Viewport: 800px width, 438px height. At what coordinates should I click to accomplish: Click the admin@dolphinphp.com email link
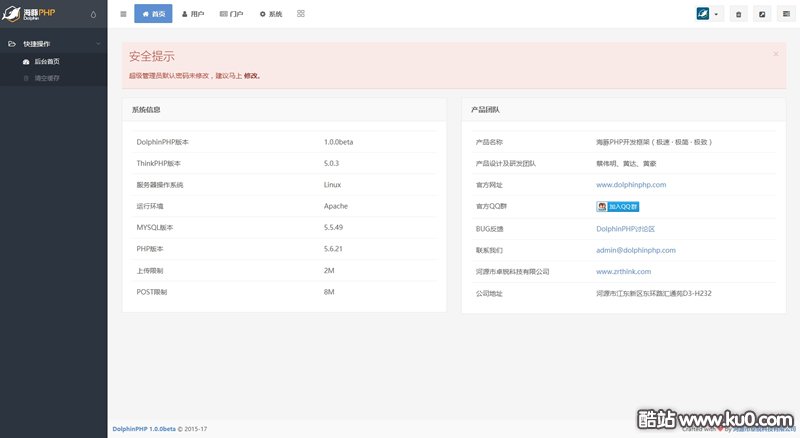pyautogui.click(x=636, y=250)
